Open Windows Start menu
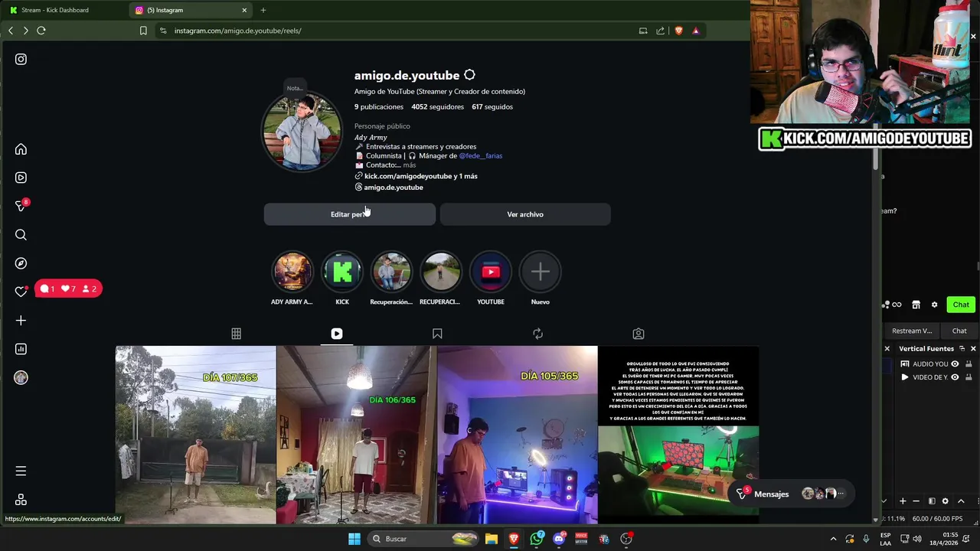Viewport: 980px width, 551px height. [354, 539]
